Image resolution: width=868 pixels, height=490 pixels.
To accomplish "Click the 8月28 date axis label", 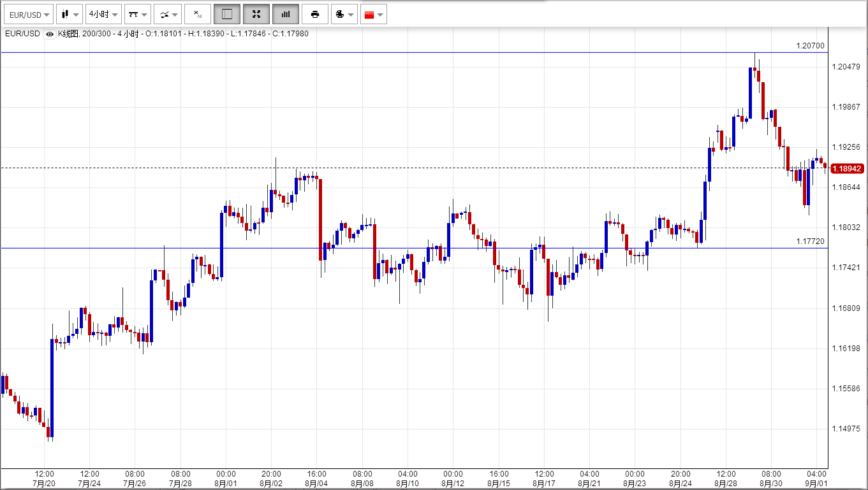I will (726, 484).
